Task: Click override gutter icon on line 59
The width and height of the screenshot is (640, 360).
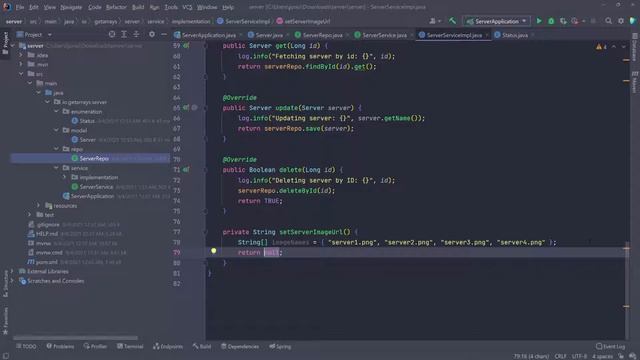Action: 186,46
